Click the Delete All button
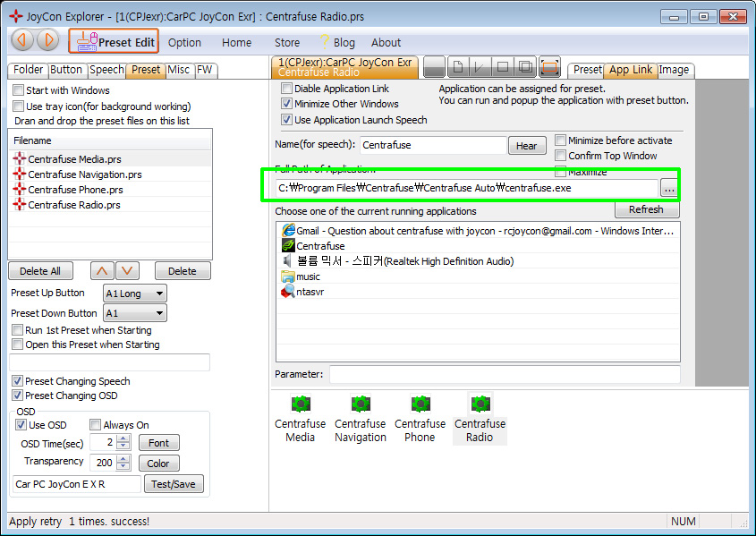 (40, 271)
